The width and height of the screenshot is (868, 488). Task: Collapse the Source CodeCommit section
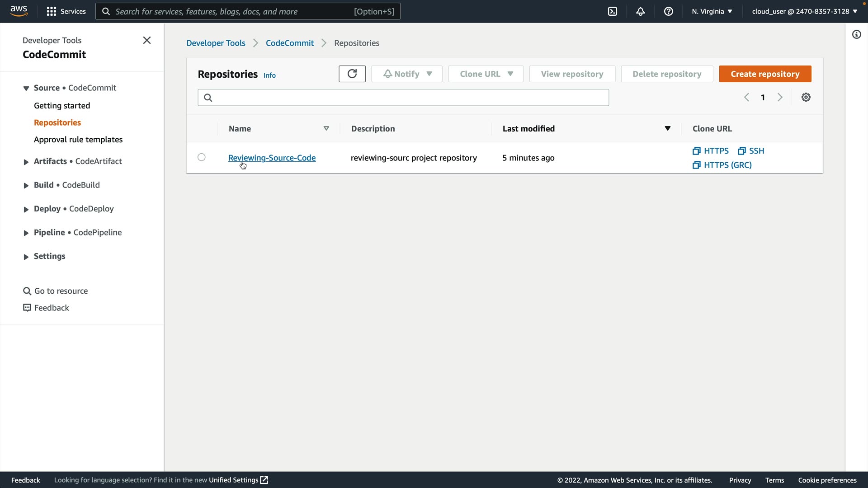coord(26,88)
